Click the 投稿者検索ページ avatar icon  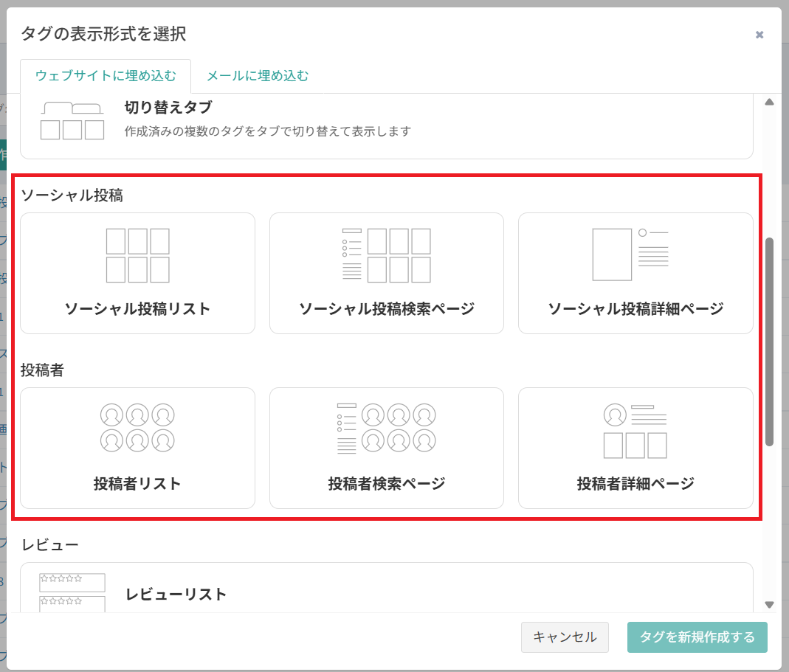click(386, 427)
